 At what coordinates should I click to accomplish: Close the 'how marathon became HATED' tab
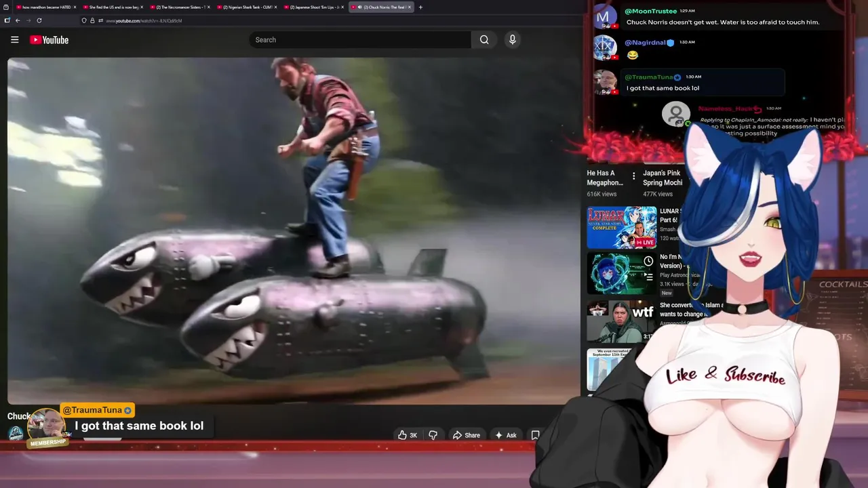pos(75,7)
